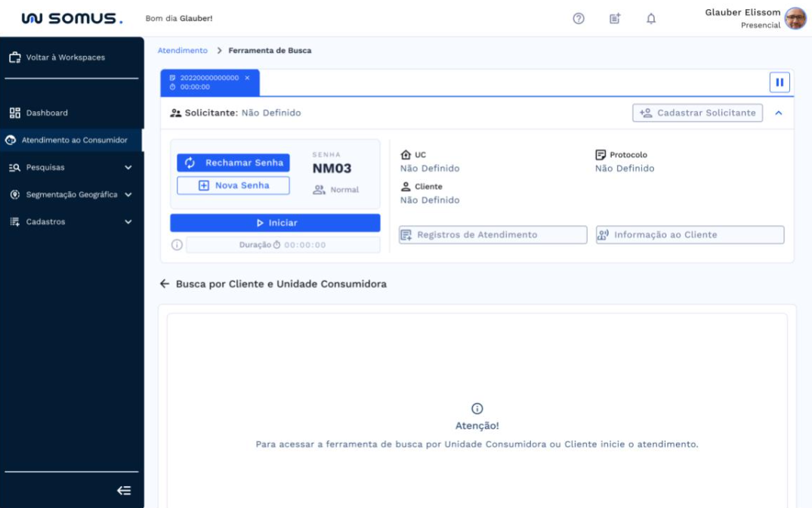Viewport: 812px width, 508px height.
Task: Create a Nova Senha
Action: coord(233,185)
